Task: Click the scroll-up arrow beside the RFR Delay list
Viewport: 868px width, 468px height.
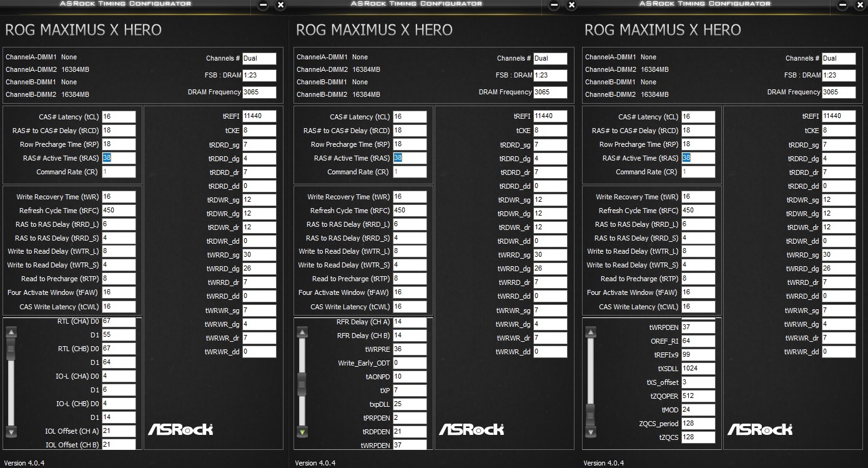Action: click(x=302, y=332)
